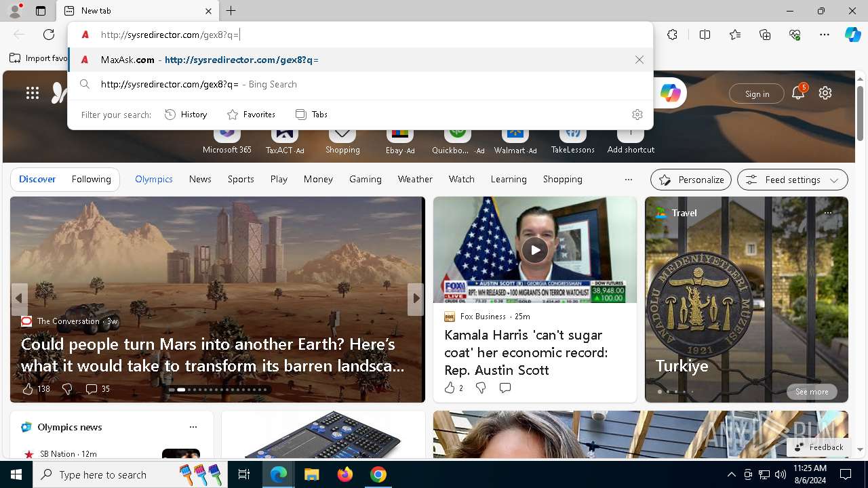The image size is (868, 488).
Task: Open a new tab with plus icon
Action: point(231,11)
